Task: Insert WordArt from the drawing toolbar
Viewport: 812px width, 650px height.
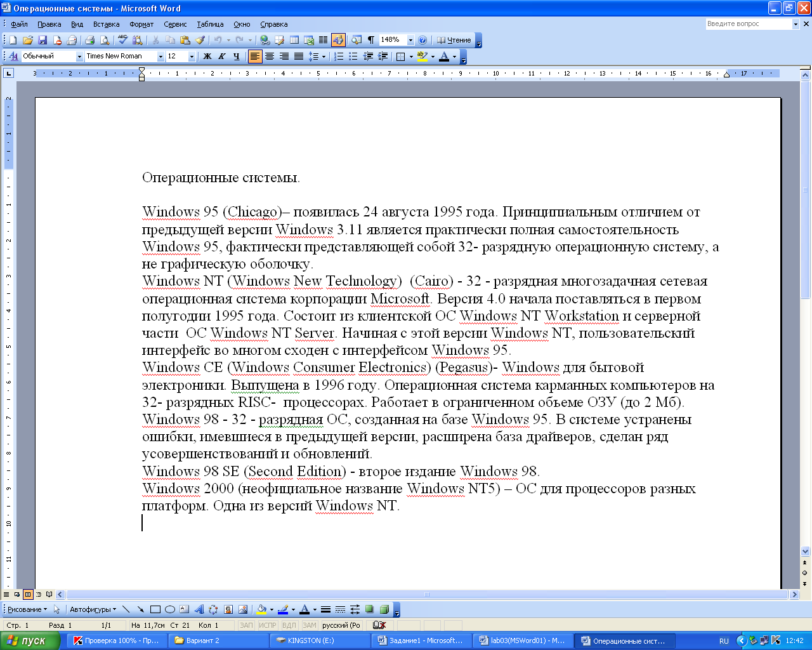Action: pyautogui.click(x=199, y=609)
